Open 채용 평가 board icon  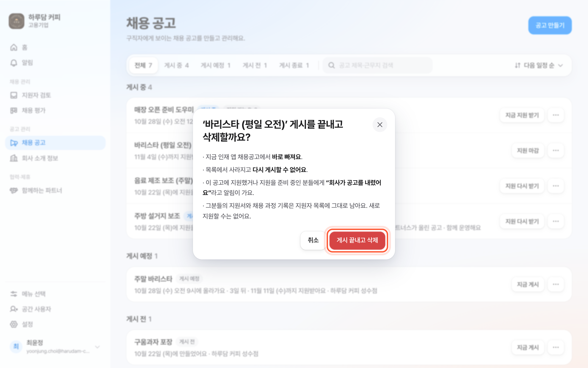click(x=14, y=110)
